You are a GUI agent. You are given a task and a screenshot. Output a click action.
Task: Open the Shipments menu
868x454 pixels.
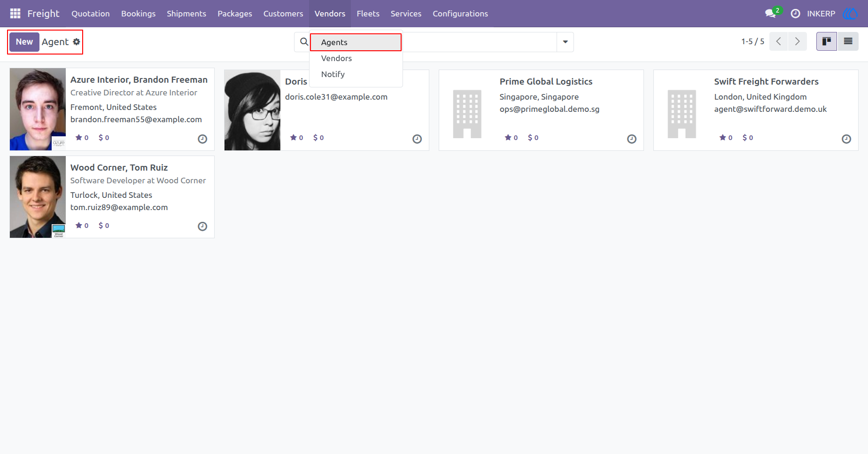(x=186, y=14)
